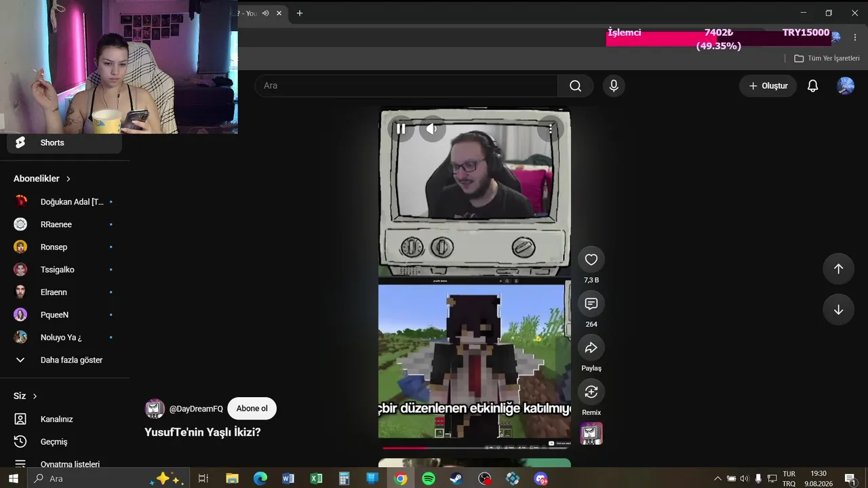Focus the Ara search field on YouTube
868x488 pixels.
coord(406,86)
